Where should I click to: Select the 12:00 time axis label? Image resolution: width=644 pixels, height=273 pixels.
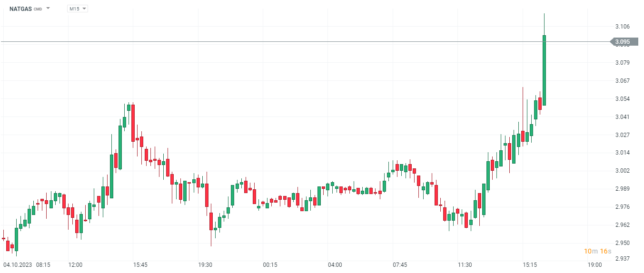(75, 264)
